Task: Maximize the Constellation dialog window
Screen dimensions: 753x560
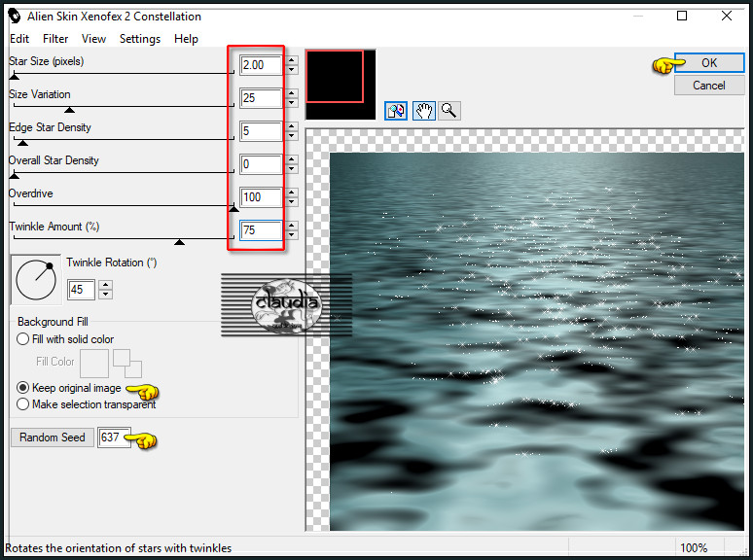Action: pyautogui.click(x=682, y=16)
